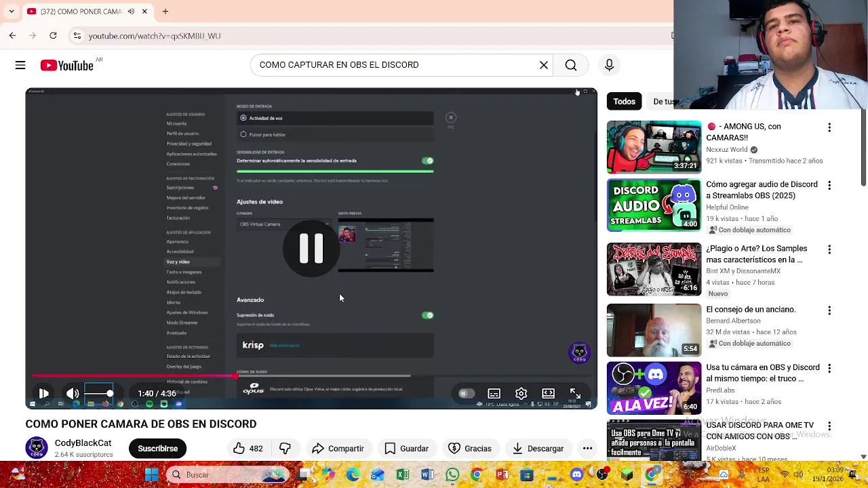
Task: Adjust the player volume slider
Action: (99, 393)
